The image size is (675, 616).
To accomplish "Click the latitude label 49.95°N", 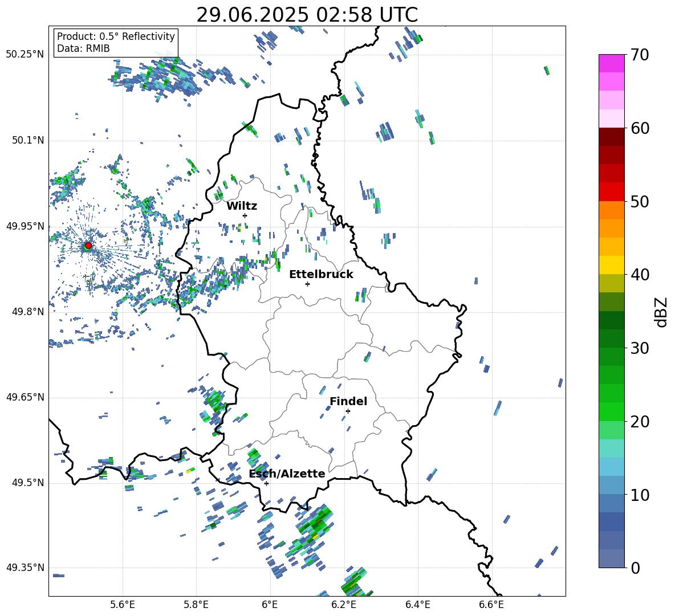I will (25, 226).
